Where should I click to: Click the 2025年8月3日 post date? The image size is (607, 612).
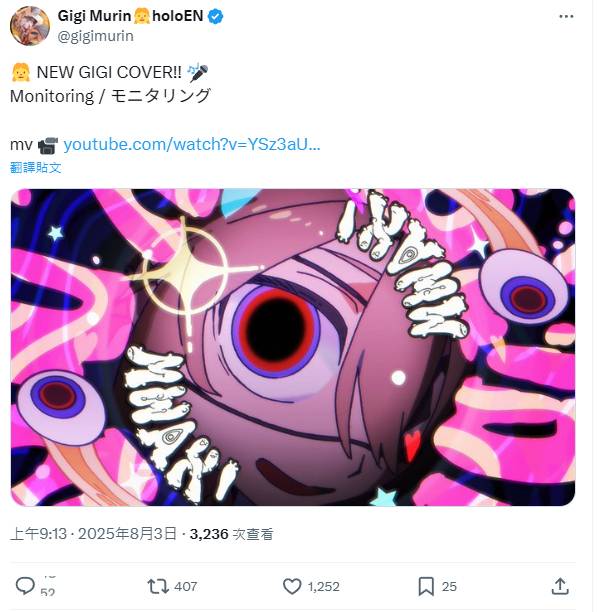[x=127, y=534]
